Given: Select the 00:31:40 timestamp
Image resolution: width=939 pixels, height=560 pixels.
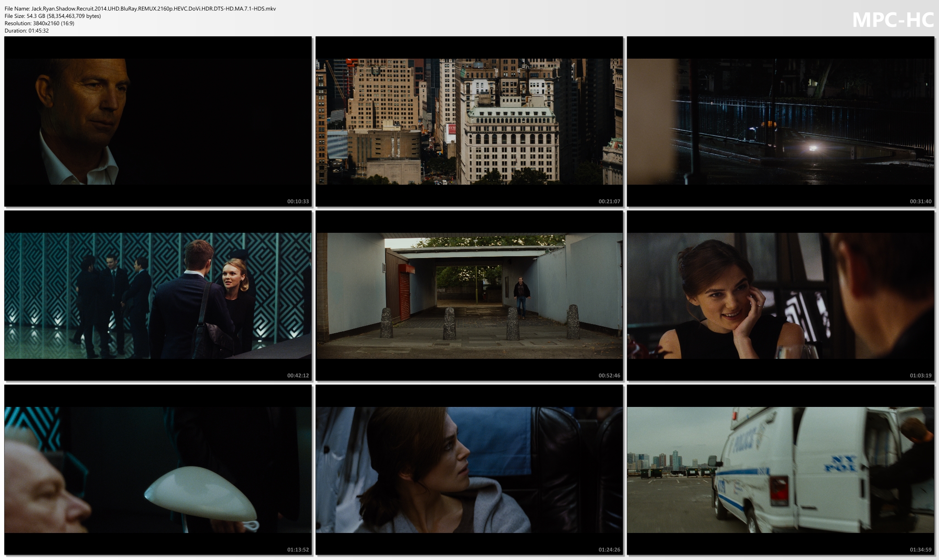Looking at the screenshot, I should 921,201.
